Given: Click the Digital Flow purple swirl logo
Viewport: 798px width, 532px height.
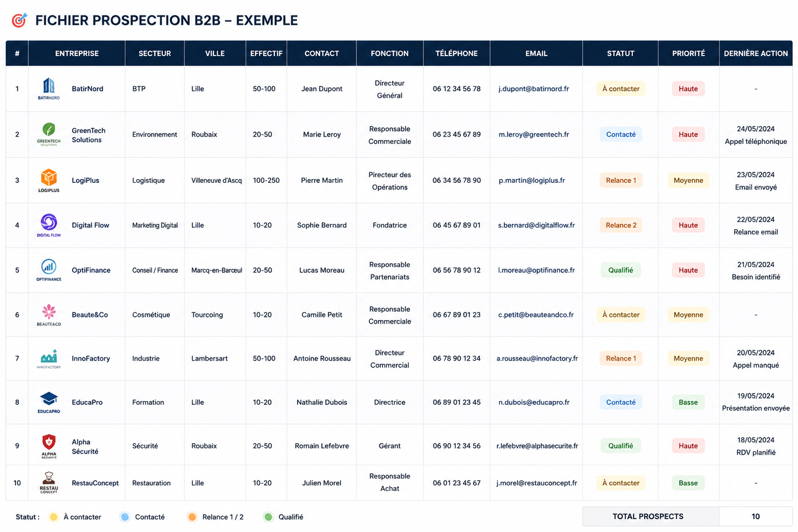Looking at the screenshot, I should 49,225.
